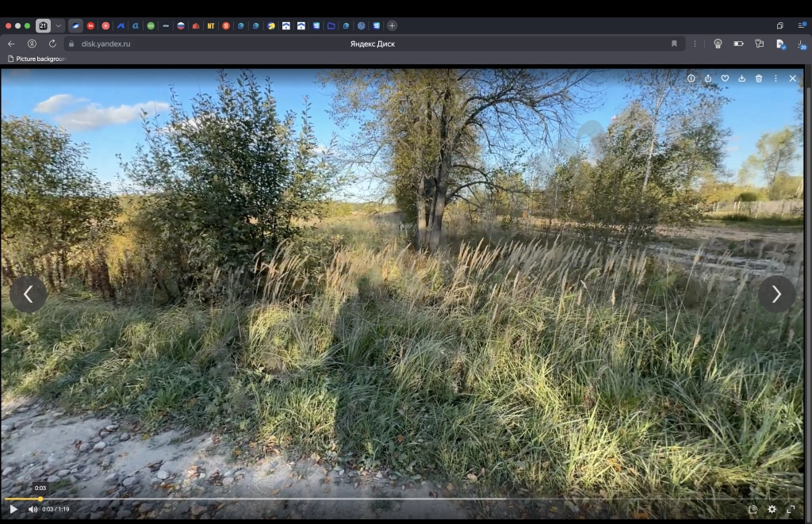Go to previous file arrow
812x524 pixels.
click(29, 294)
